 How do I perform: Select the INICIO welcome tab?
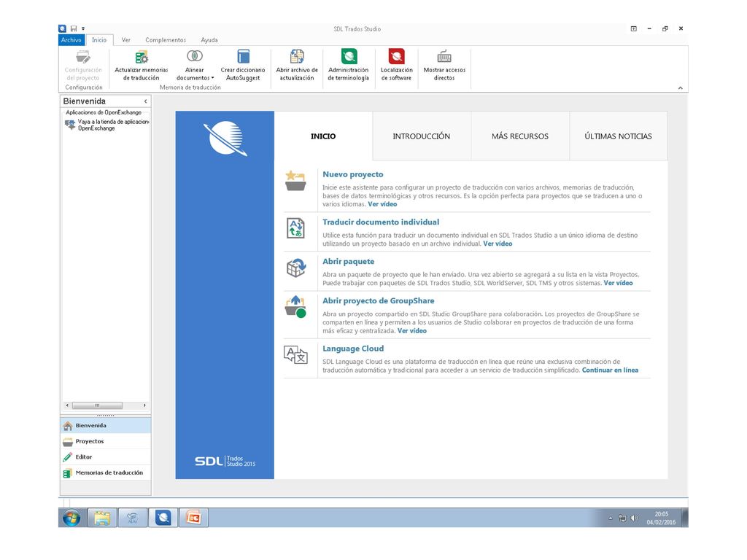[x=323, y=136]
